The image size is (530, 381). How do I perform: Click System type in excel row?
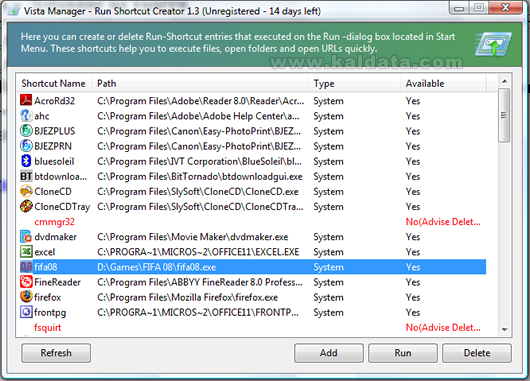pos(328,252)
